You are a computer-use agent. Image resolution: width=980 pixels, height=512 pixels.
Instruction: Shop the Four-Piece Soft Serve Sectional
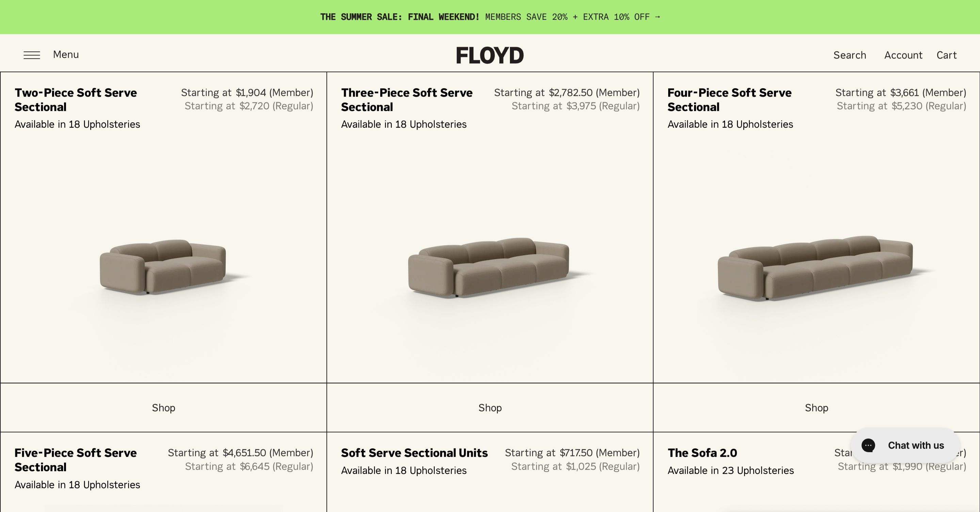click(816, 407)
